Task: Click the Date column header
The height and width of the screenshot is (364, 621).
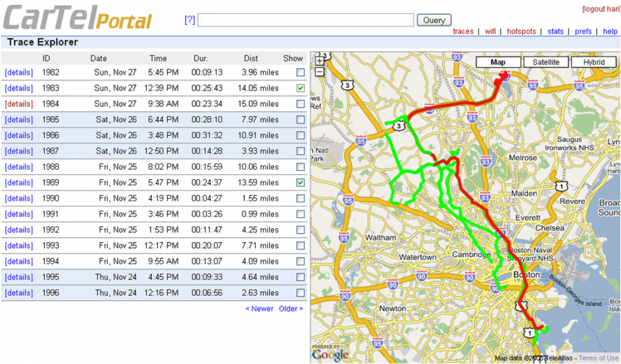Action: 99,58
